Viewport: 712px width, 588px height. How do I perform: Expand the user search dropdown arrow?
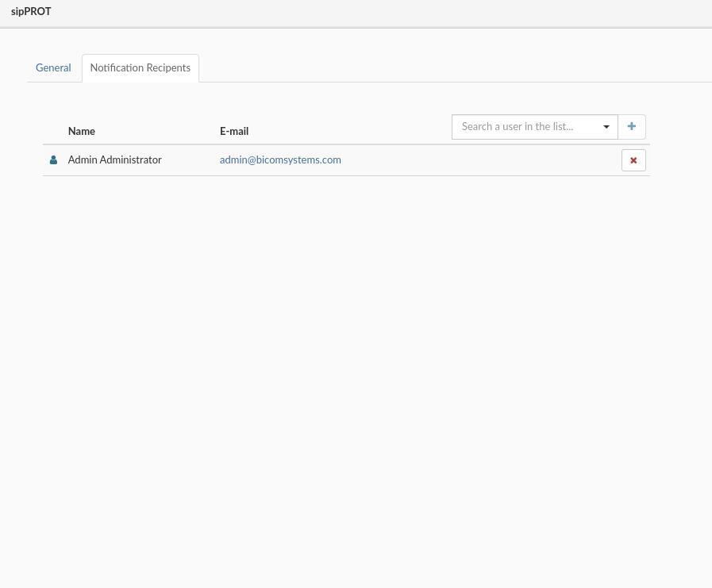606,127
